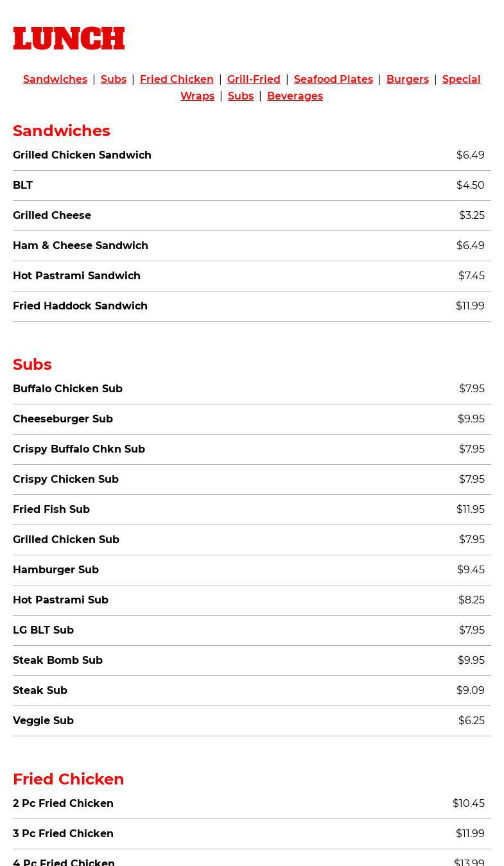
Task: Select the Steak Bomb Sub item
Action: coord(58,660)
